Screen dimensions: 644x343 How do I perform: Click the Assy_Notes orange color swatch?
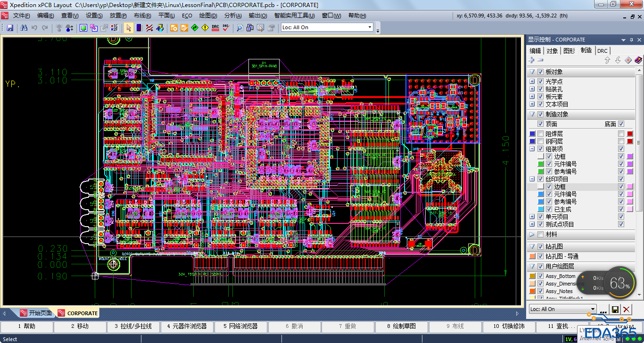tap(532, 291)
